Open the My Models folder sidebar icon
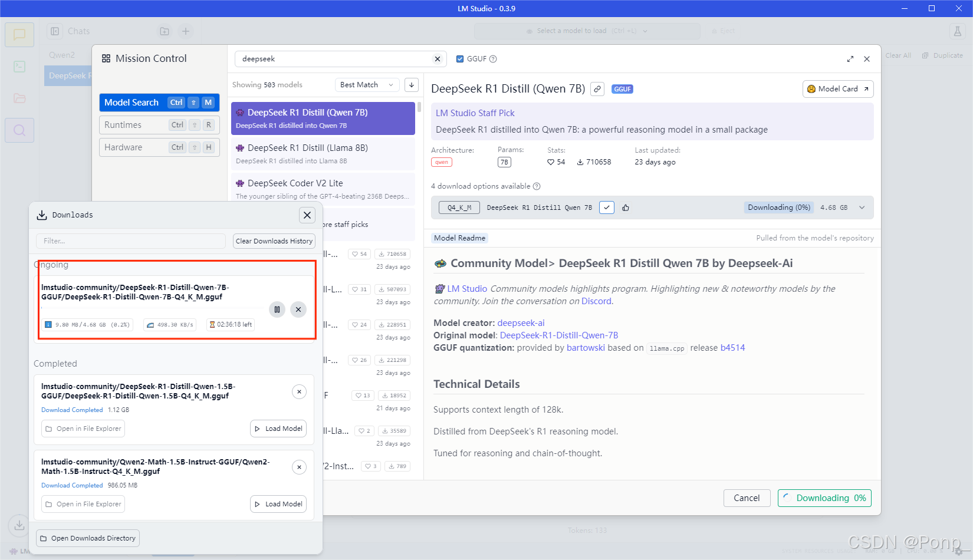973x560 pixels. pyautogui.click(x=19, y=98)
